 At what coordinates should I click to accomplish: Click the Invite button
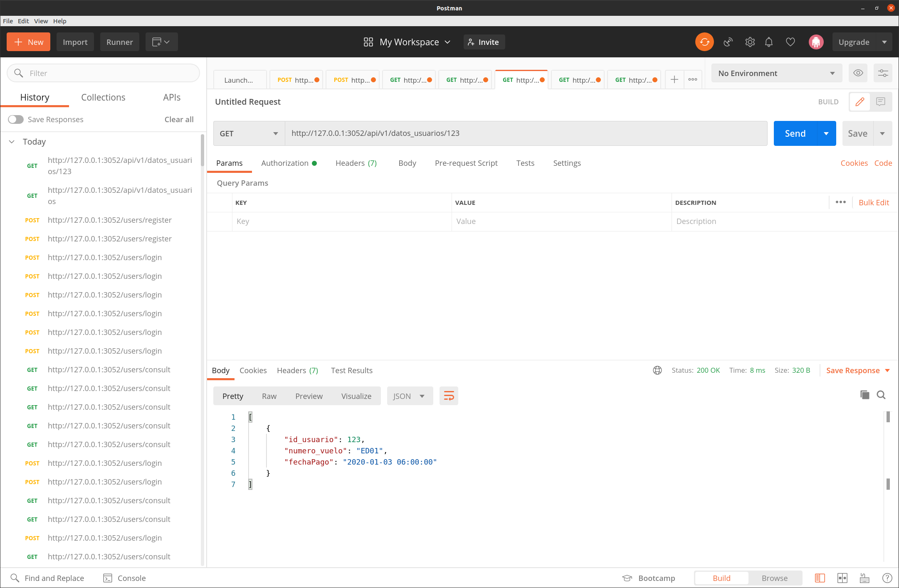(x=484, y=42)
